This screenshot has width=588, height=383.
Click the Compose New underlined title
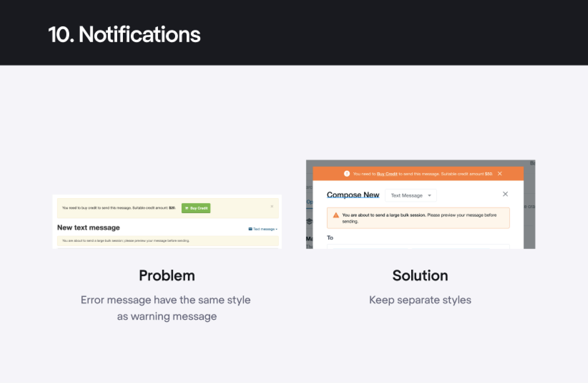(353, 194)
